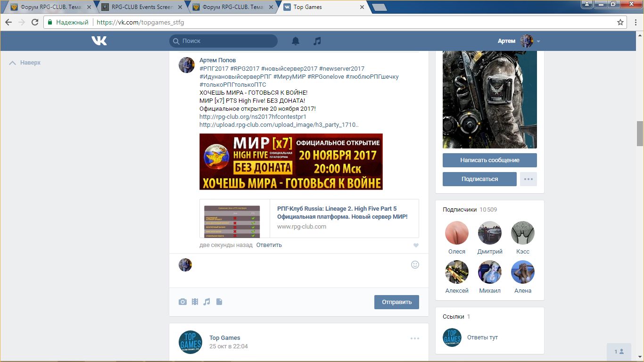Viewport: 644px width, 362px height.
Task: Attach a video with film icon
Action: pyautogui.click(x=195, y=302)
